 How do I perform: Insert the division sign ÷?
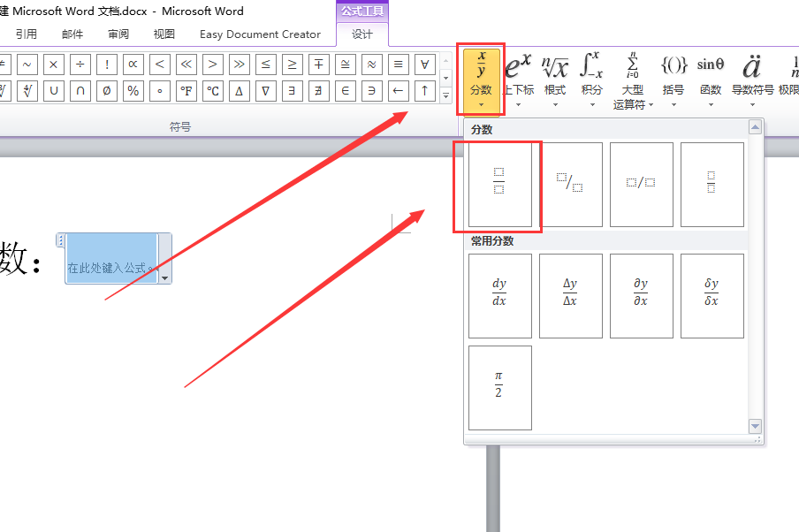click(80, 65)
